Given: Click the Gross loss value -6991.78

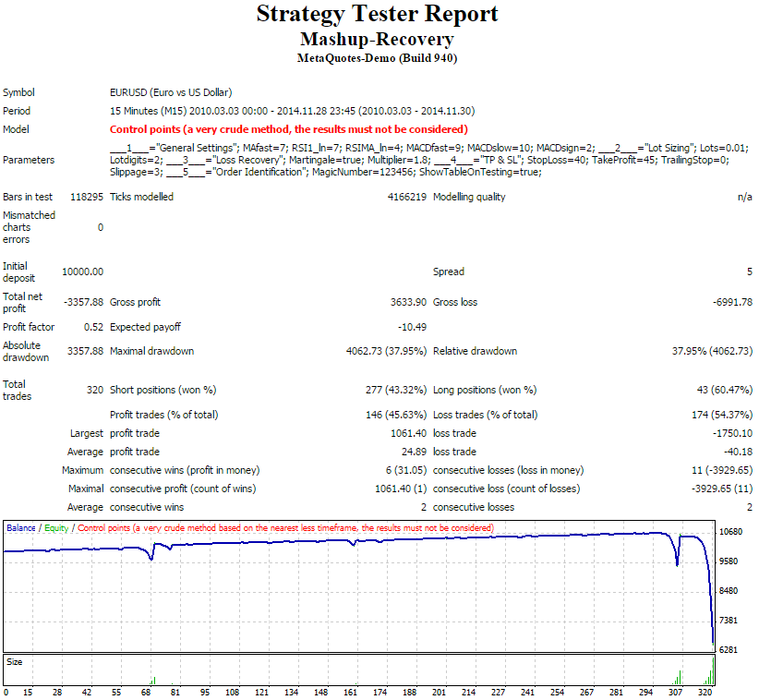Looking at the screenshot, I should pos(733,302).
